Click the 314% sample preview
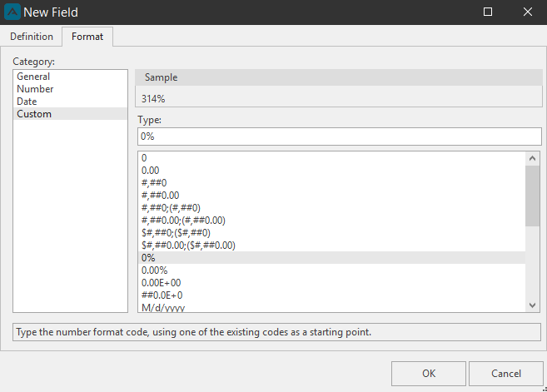The height and width of the screenshot is (392, 547). (153, 99)
